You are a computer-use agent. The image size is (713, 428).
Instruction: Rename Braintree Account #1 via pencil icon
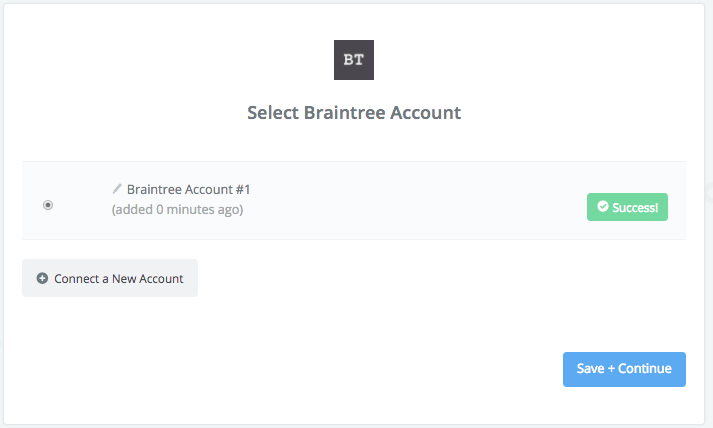click(x=117, y=188)
